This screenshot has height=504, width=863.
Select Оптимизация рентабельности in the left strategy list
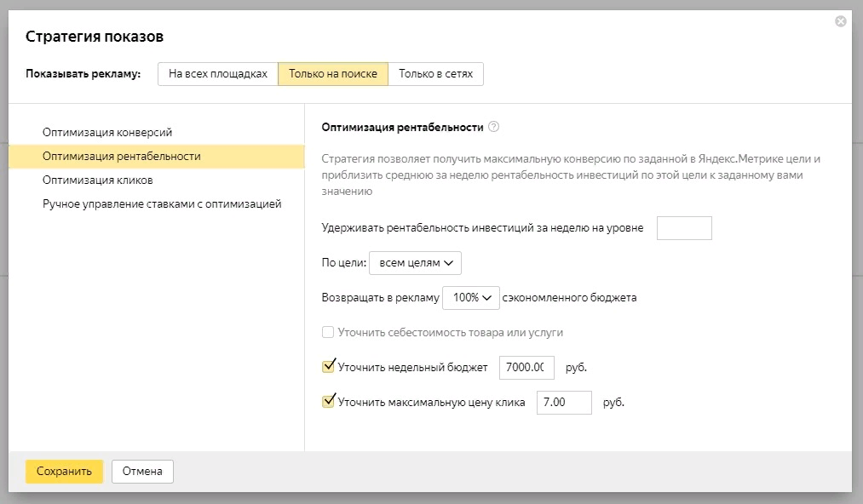tap(122, 157)
